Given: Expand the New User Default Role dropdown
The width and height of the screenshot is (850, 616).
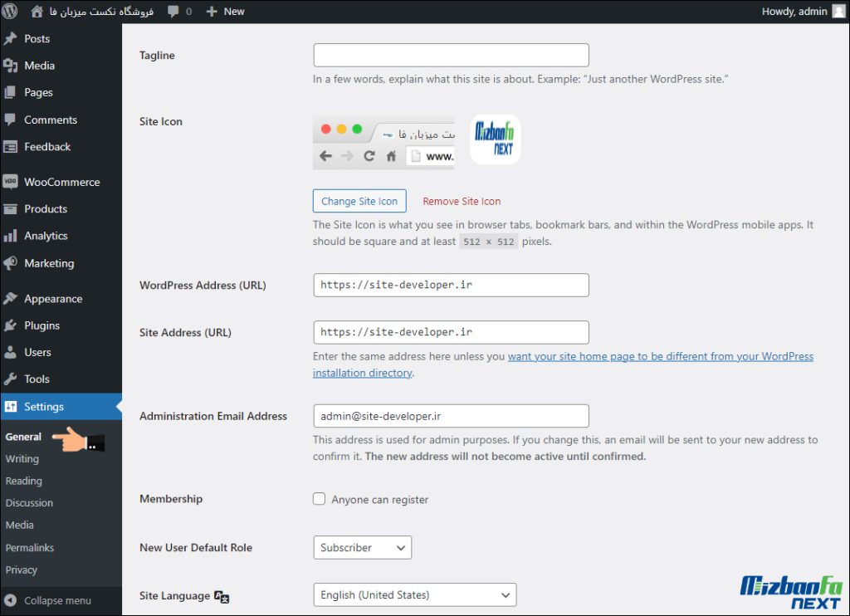Looking at the screenshot, I should click(x=362, y=548).
